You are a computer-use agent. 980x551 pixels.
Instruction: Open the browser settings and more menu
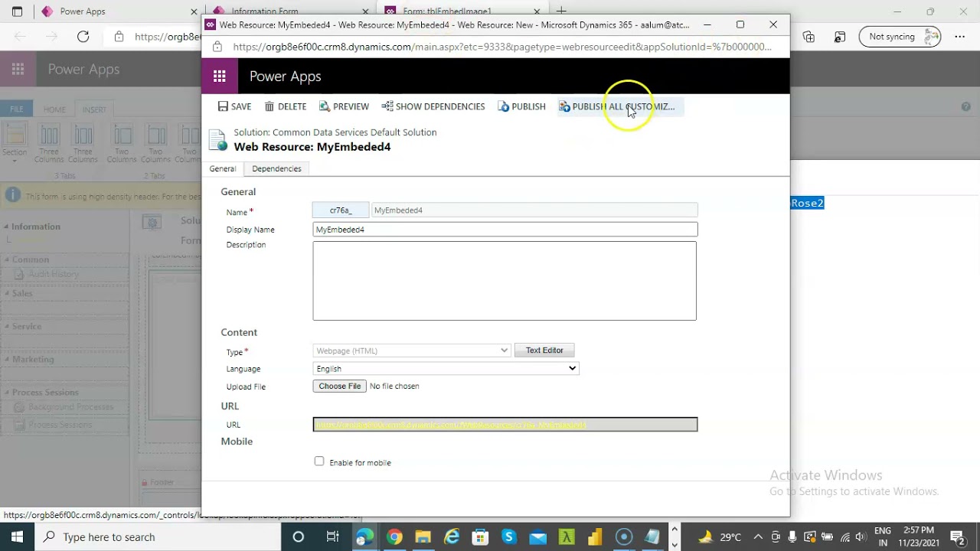pos(960,37)
